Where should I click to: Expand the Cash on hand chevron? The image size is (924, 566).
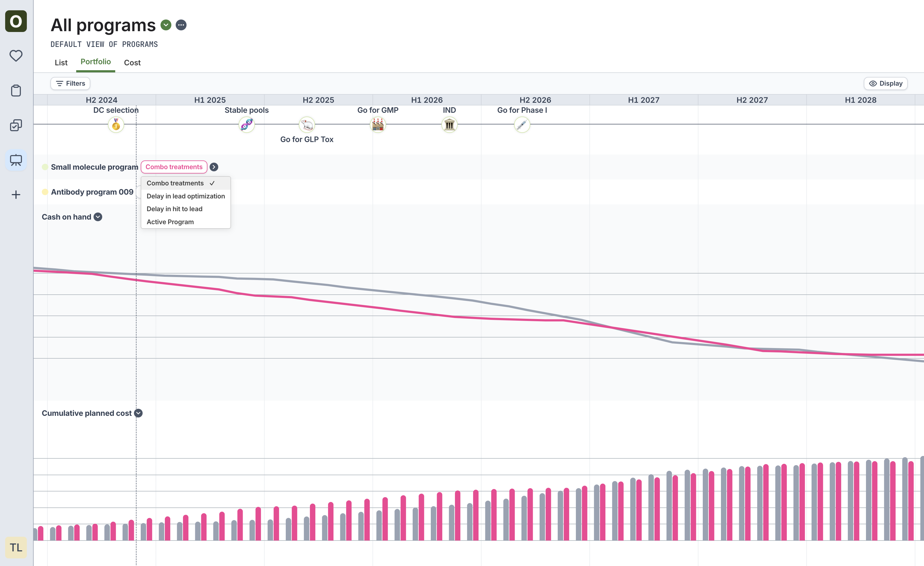pos(98,217)
